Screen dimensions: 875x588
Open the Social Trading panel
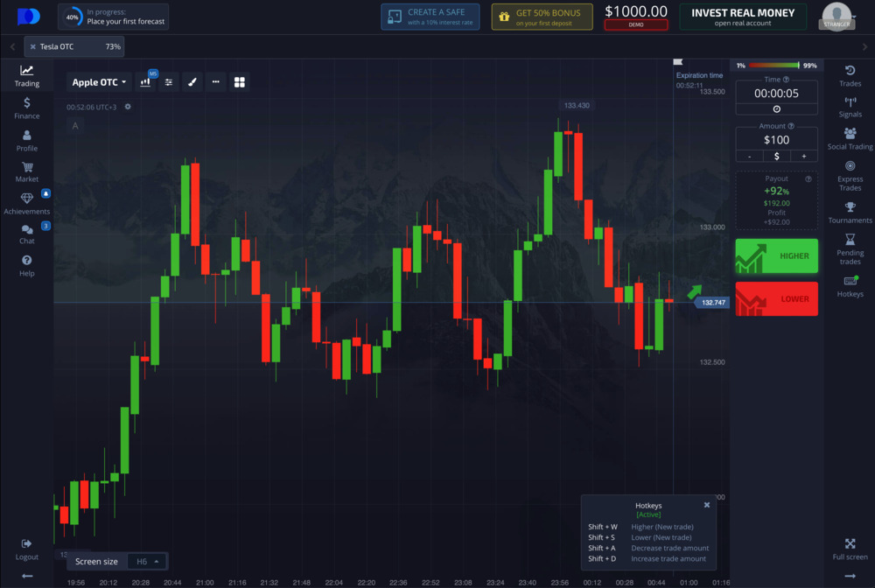click(x=849, y=139)
